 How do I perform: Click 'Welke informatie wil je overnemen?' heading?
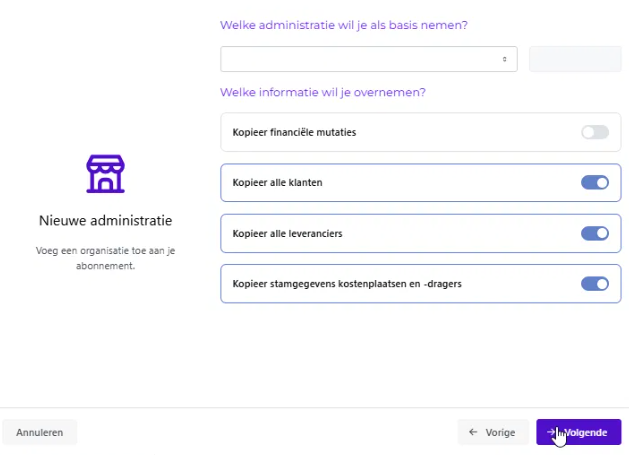[x=323, y=92]
